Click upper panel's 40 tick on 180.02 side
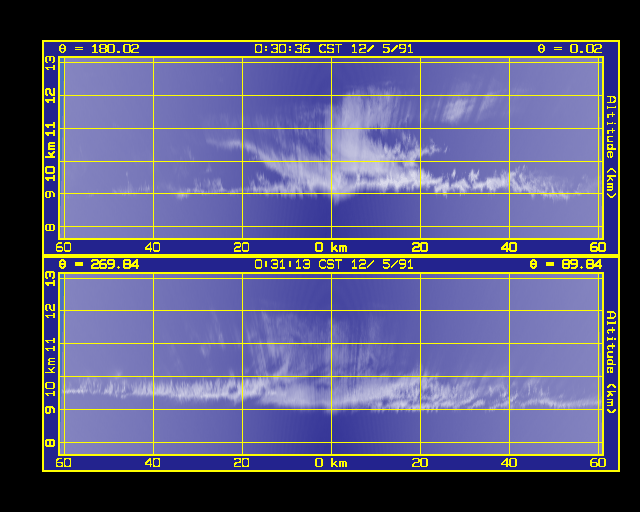640x512 pixels. coord(153,247)
